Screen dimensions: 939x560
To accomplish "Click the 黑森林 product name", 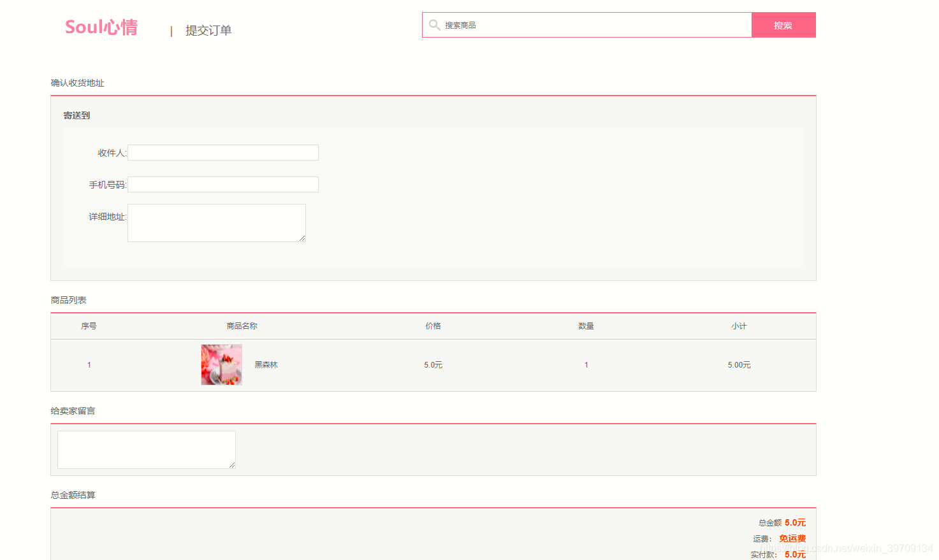I will point(266,365).
